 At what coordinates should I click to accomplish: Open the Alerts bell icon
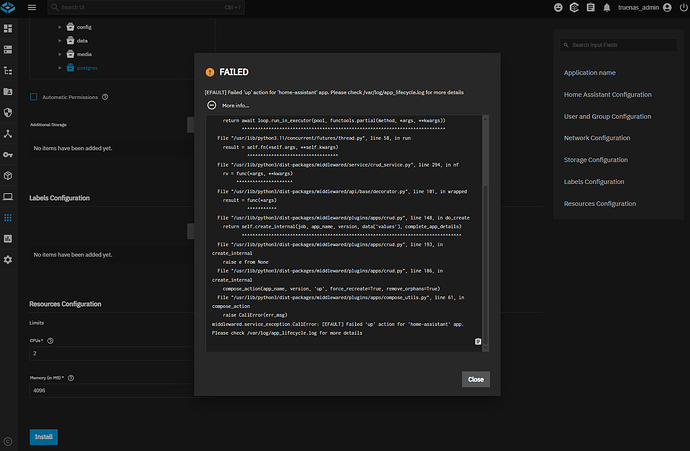click(606, 7)
